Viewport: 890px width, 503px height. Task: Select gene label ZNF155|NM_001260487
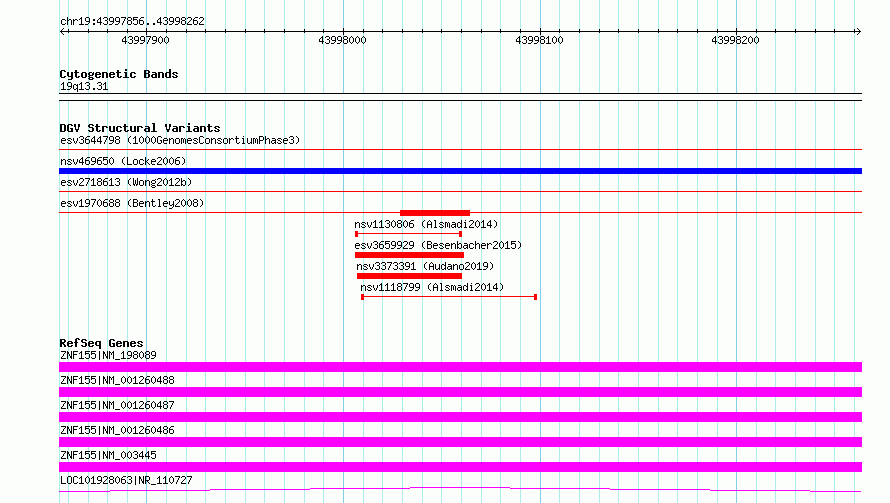[x=117, y=405]
